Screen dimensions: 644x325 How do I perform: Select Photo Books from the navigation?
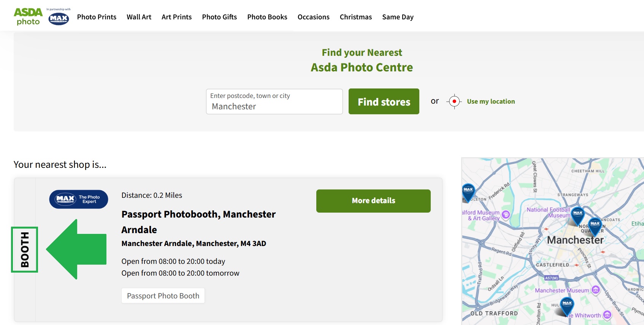click(x=267, y=17)
